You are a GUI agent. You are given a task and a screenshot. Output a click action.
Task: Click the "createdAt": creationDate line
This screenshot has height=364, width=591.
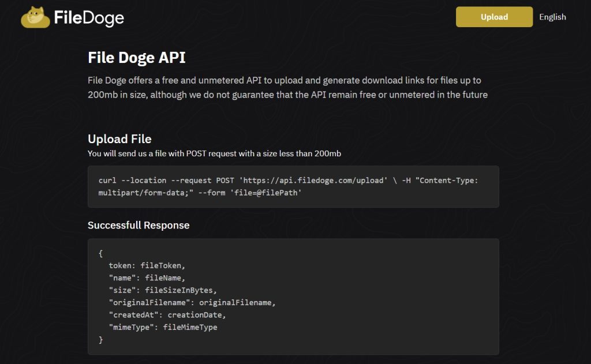pos(167,315)
